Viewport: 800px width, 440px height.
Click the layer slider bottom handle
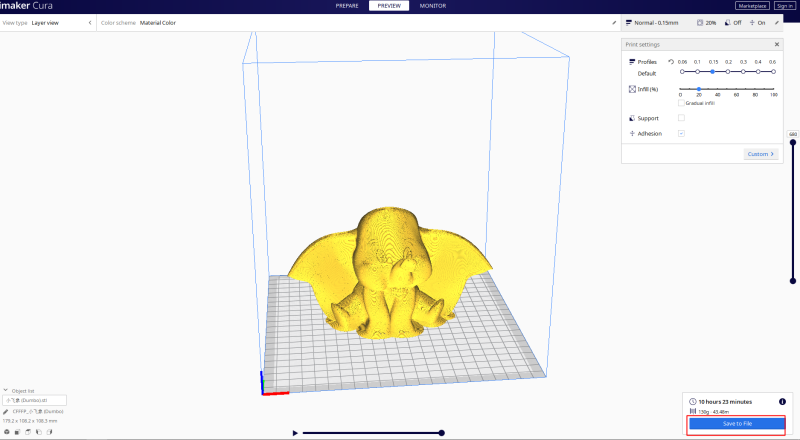click(x=793, y=281)
